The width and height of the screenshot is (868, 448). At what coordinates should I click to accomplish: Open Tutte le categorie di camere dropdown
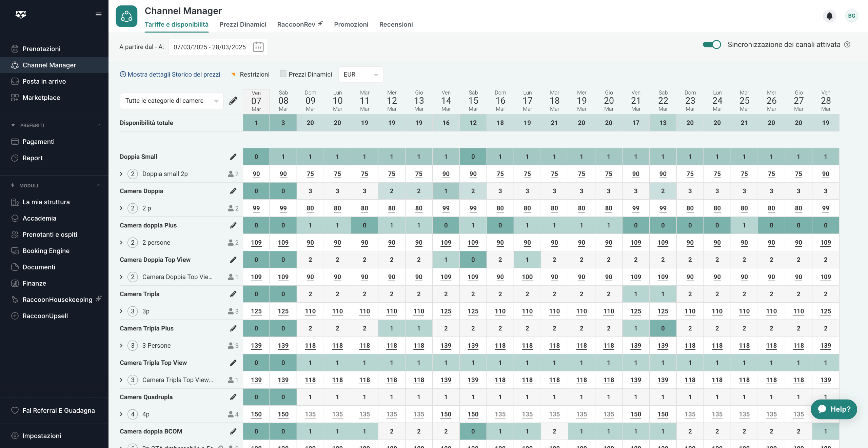(172, 101)
